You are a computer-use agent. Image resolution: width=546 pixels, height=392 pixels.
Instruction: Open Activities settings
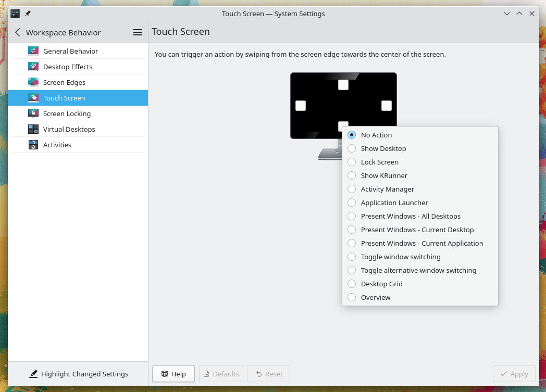pyautogui.click(x=78, y=145)
